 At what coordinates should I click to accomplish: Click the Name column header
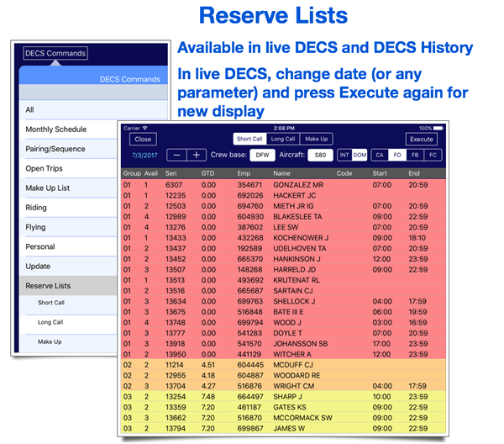(282, 173)
